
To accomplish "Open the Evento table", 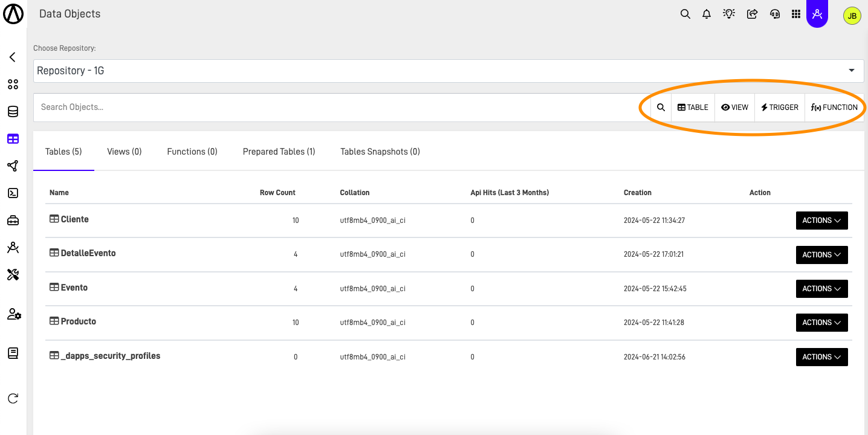I will tap(74, 288).
